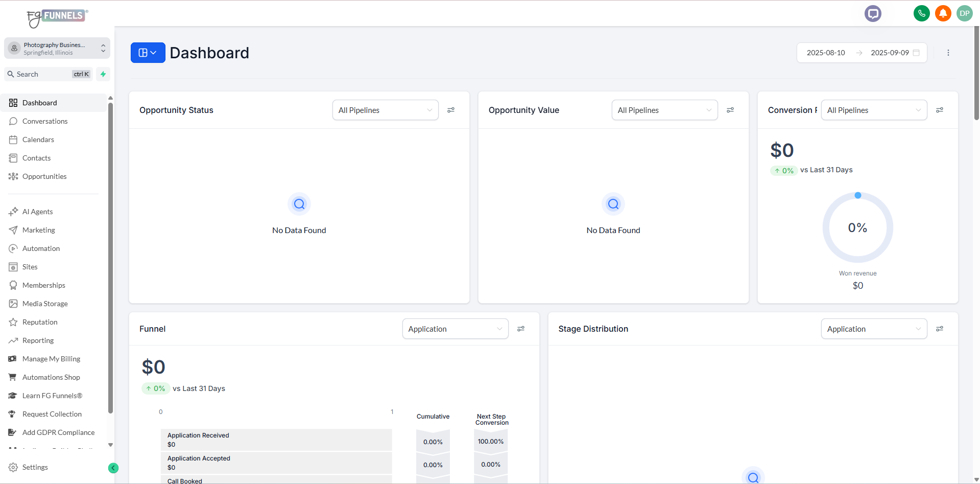Go to Conversations in the sidebar
The image size is (980, 484).
pos(45,121)
